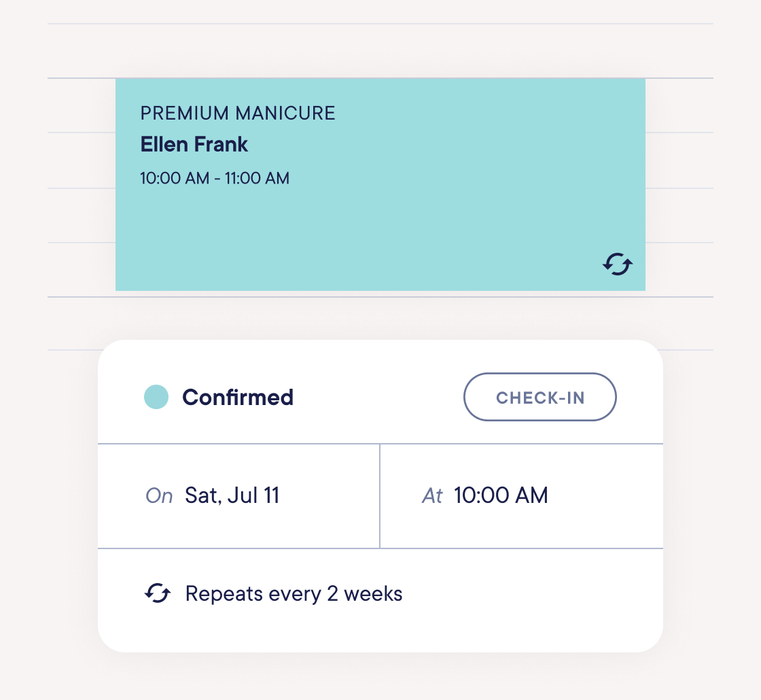This screenshot has height=700, width=761.
Task: Select the recurrence arrows inside the appointment block
Action: pos(616,264)
